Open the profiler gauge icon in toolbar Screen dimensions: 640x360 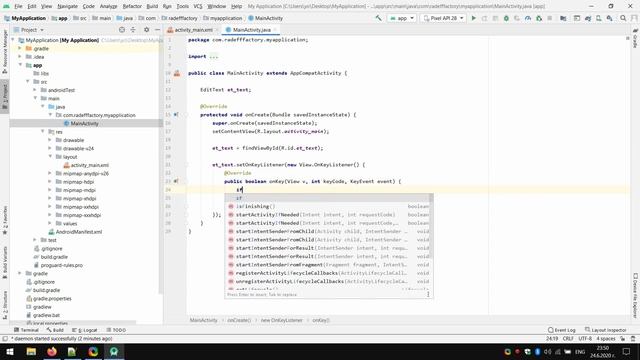pyautogui.click(x=528, y=18)
